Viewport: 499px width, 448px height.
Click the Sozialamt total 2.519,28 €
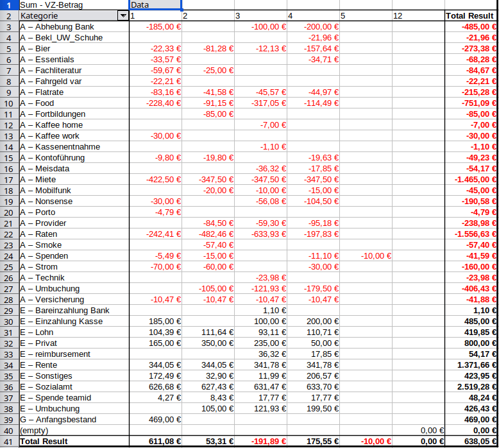tap(471, 387)
